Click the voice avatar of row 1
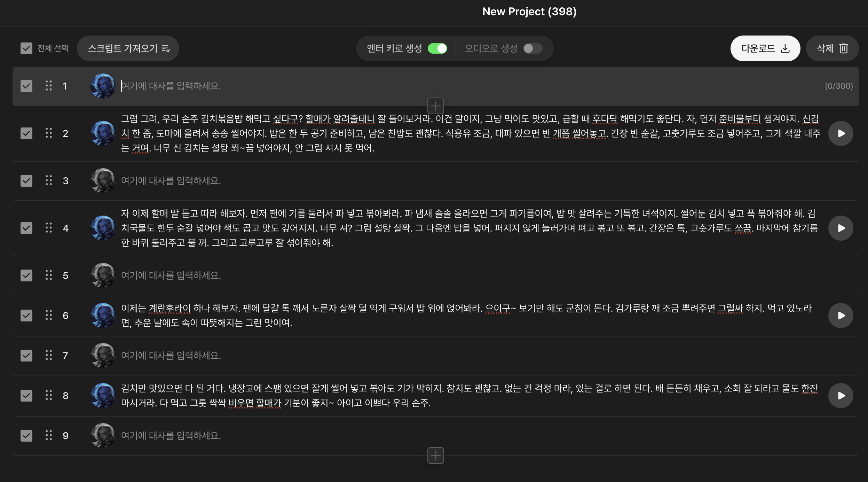The height and width of the screenshot is (482, 868). pyautogui.click(x=103, y=86)
